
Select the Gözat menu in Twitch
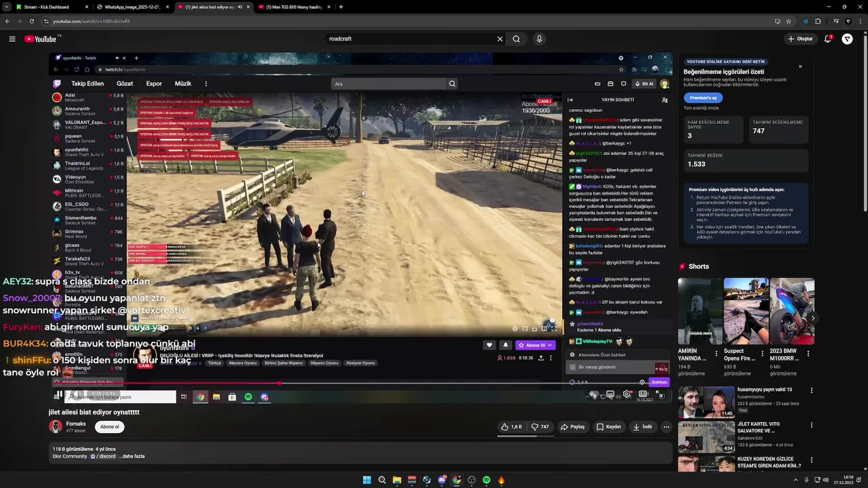[125, 84]
